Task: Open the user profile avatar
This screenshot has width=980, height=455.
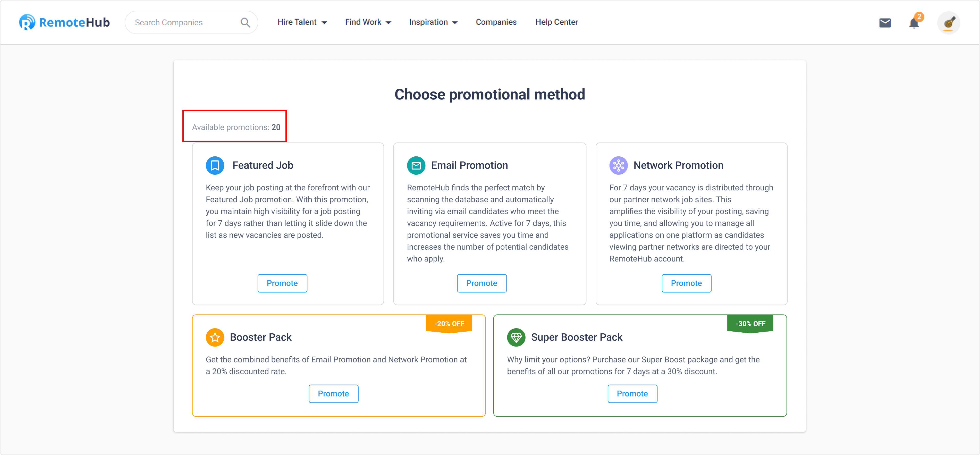Action: (948, 23)
